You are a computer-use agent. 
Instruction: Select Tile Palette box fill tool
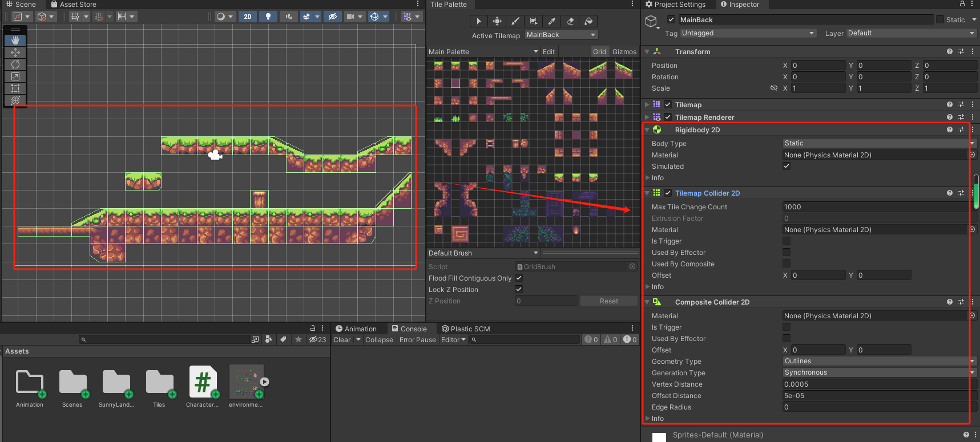534,21
